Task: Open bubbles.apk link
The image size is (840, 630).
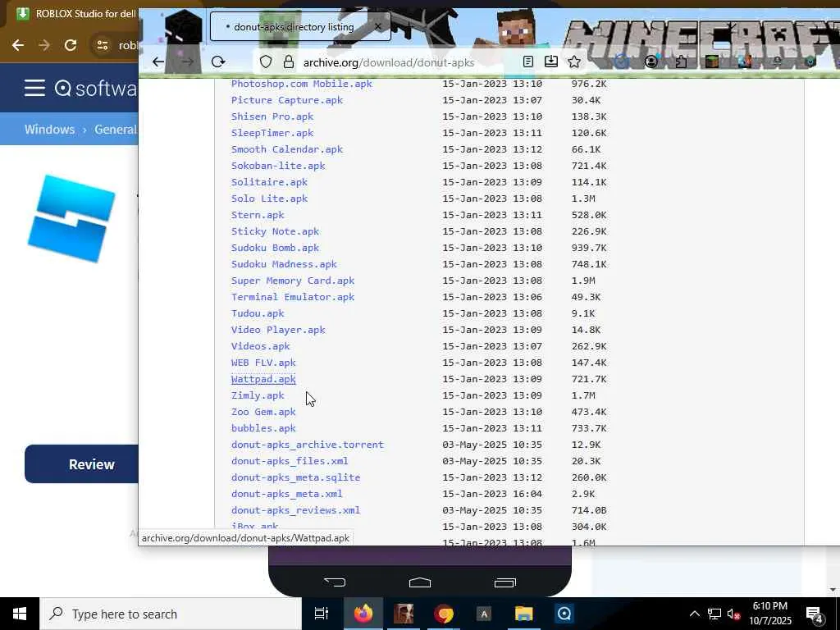Action: click(263, 428)
